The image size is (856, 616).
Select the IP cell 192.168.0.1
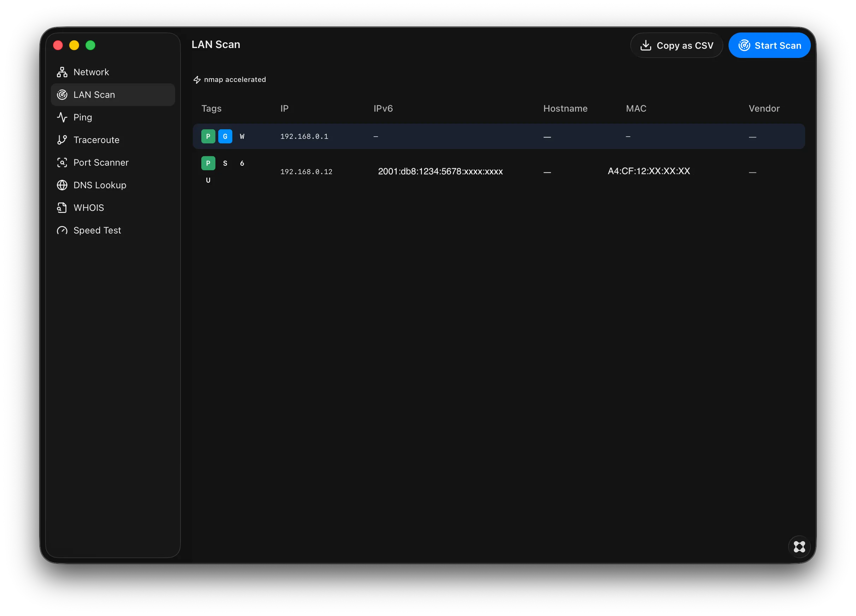point(304,137)
